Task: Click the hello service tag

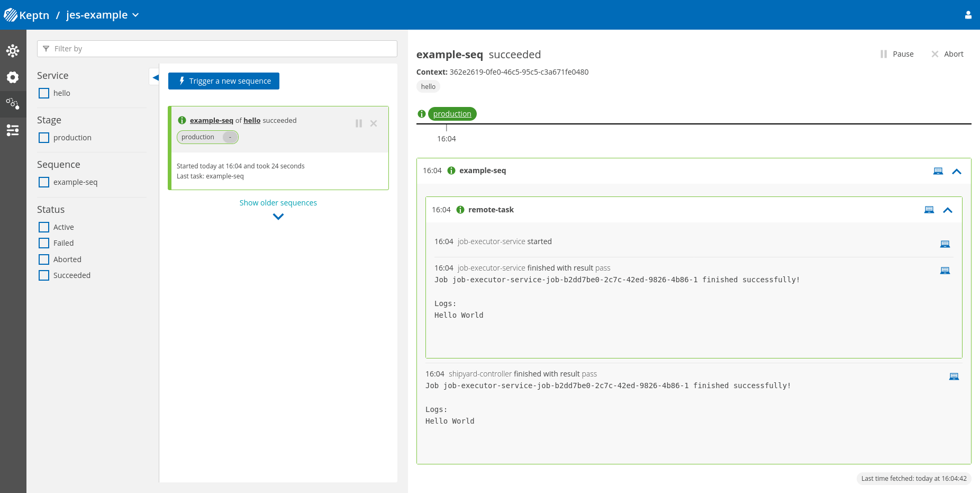Action: point(428,87)
